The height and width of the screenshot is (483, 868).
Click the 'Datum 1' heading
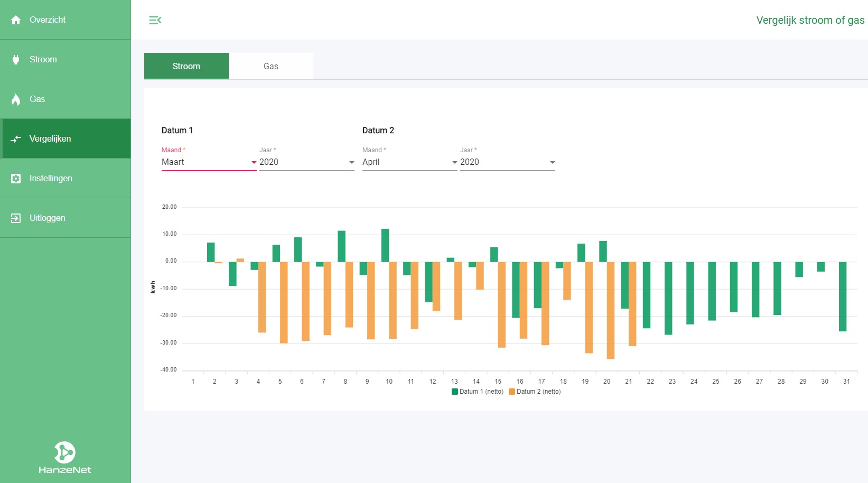[177, 131]
